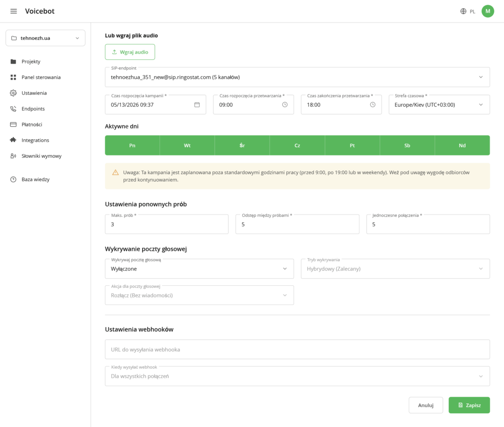504x427 pixels.
Task: Open Słowniki wymowy in sidebar
Action: [41, 156]
